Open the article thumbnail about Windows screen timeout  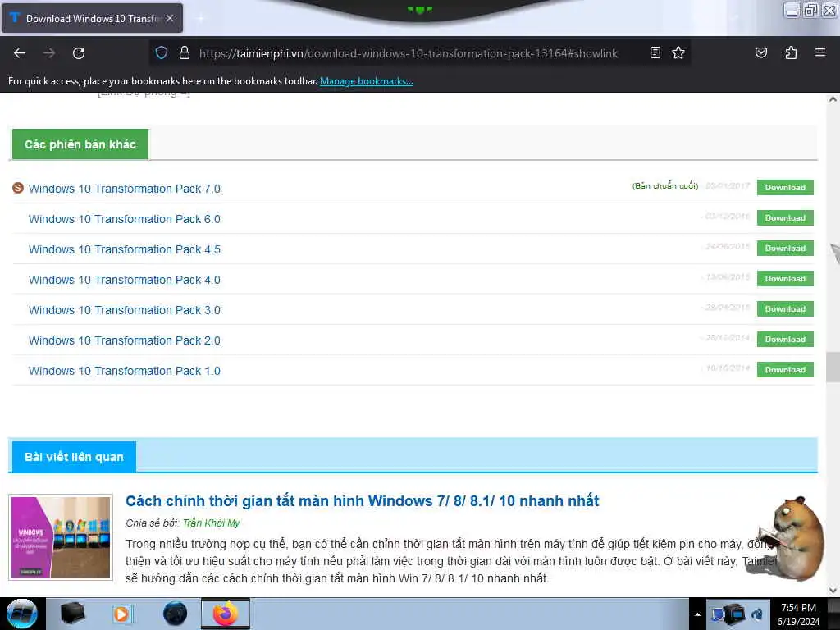click(x=61, y=536)
